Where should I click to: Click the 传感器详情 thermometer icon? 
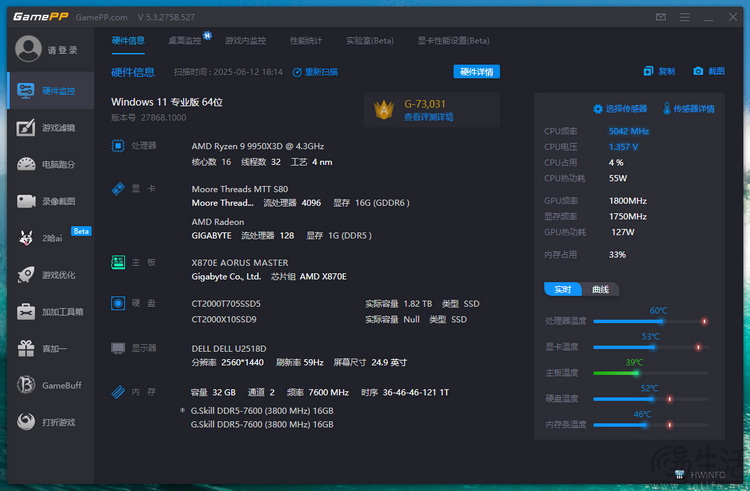point(666,109)
